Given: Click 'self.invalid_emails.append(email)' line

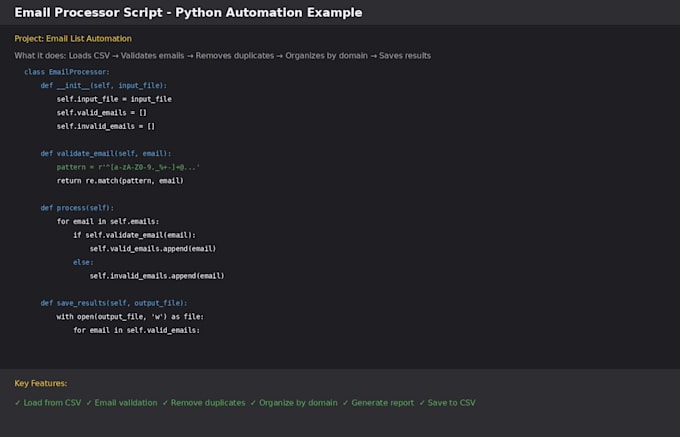Looking at the screenshot, I should tap(157, 276).
